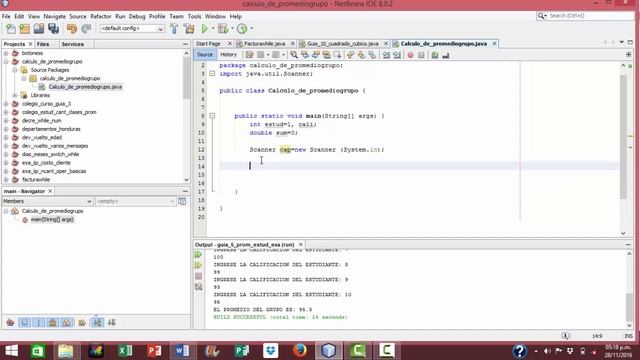
Task: Toggle Sort by Source in Navigator footer
Action: click(111, 322)
